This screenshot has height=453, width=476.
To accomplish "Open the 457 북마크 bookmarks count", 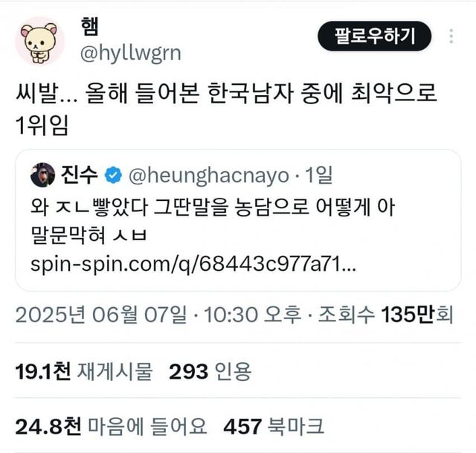I will pyautogui.click(x=274, y=426).
